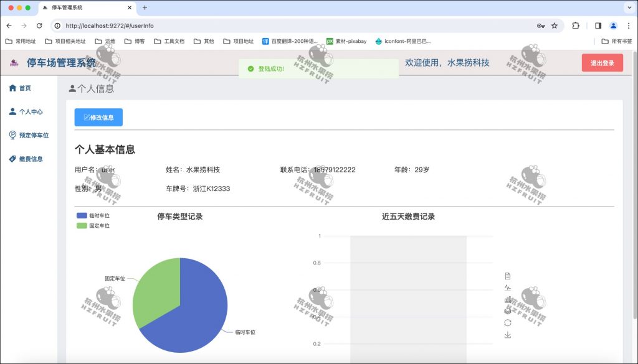Click the chart restore refresh icon

coord(508,322)
